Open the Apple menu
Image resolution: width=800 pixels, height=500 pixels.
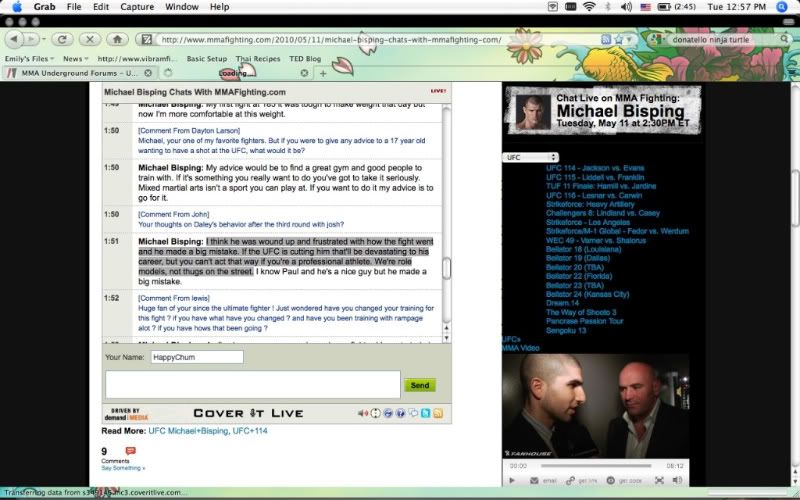pyautogui.click(x=17, y=7)
